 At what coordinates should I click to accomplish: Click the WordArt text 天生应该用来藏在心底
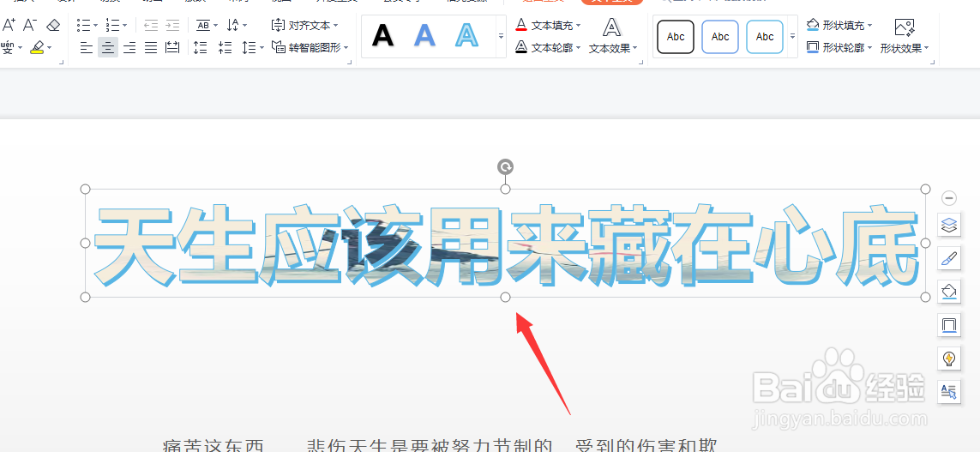[507, 244]
